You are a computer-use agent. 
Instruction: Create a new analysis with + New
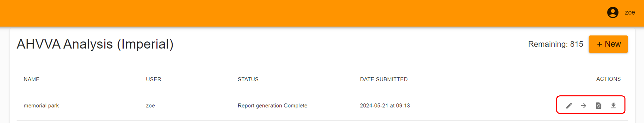pos(608,44)
